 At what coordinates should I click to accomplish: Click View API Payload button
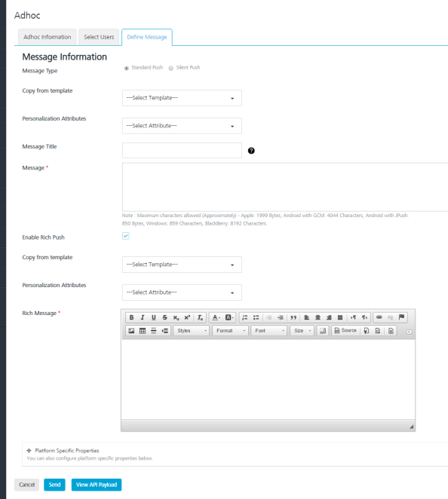pos(97,485)
